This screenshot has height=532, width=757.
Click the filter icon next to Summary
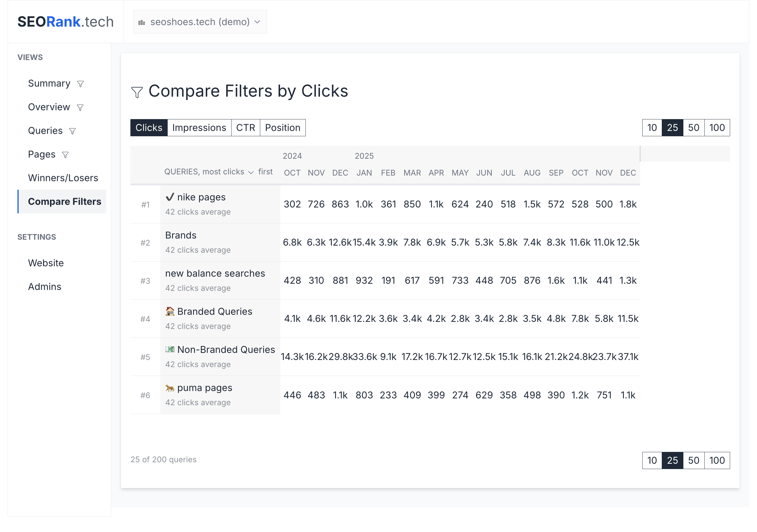(80, 84)
